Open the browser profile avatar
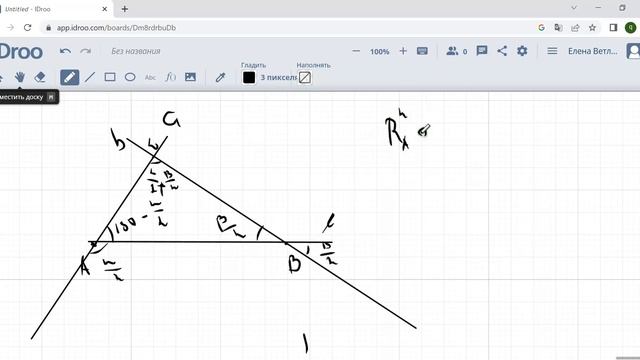 (630, 28)
